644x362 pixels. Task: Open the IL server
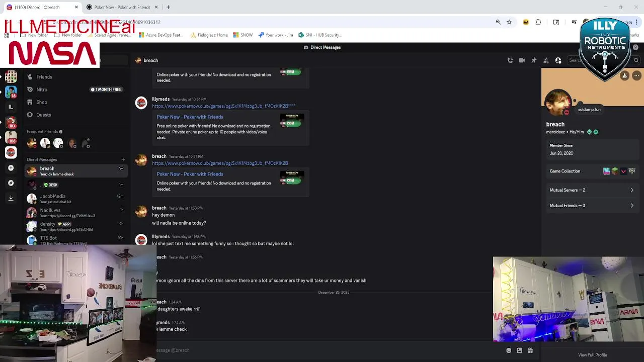tap(11, 107)
